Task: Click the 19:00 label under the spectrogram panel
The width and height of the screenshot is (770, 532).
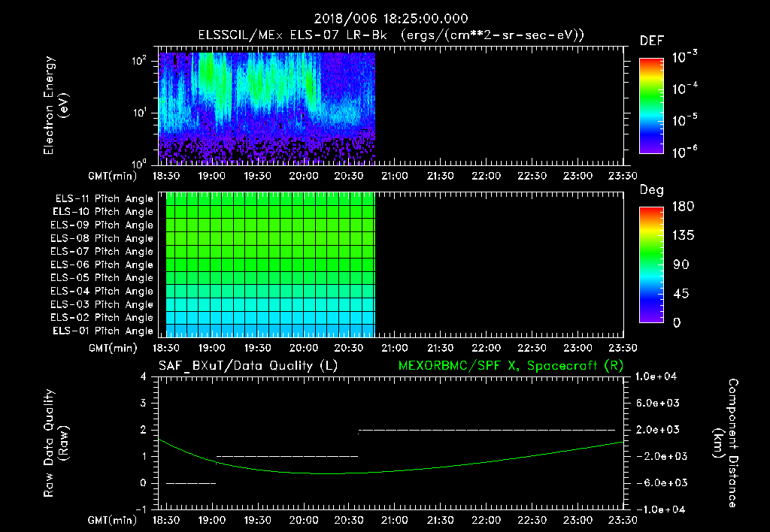Action: [x=211, y=176]
